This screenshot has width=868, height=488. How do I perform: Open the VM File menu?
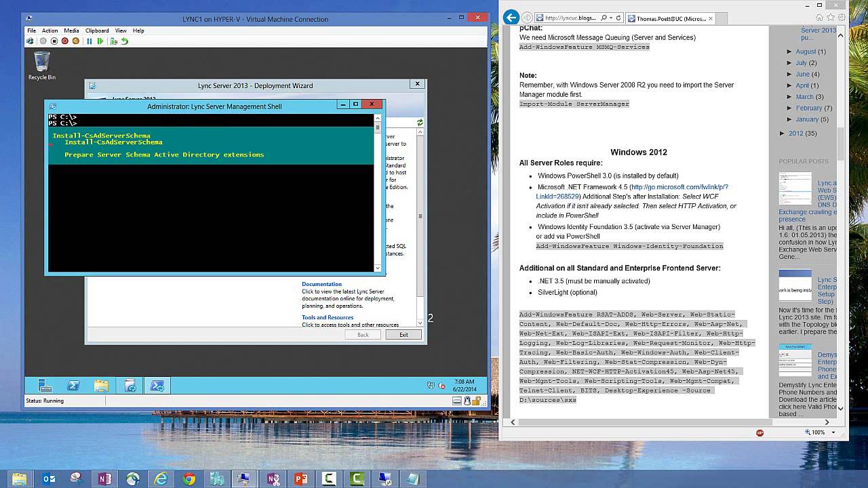(32, 30)
